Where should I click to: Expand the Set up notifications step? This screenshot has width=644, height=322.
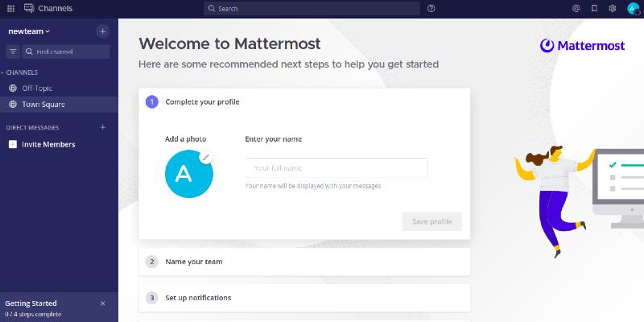[x=304, y=298]
